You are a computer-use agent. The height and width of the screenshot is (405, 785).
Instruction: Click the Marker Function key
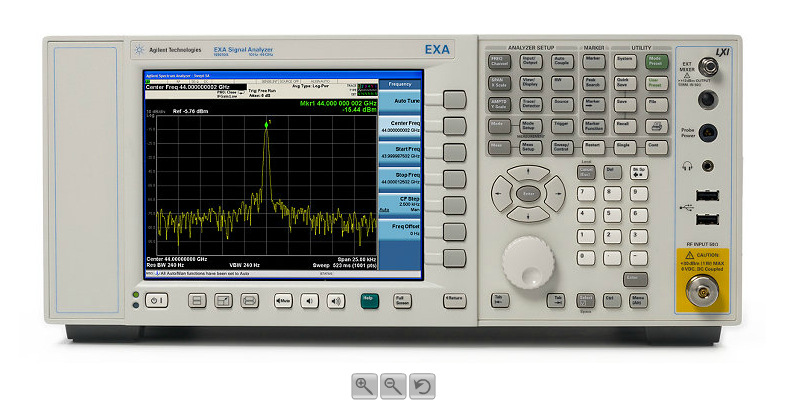tap(593, 126)
